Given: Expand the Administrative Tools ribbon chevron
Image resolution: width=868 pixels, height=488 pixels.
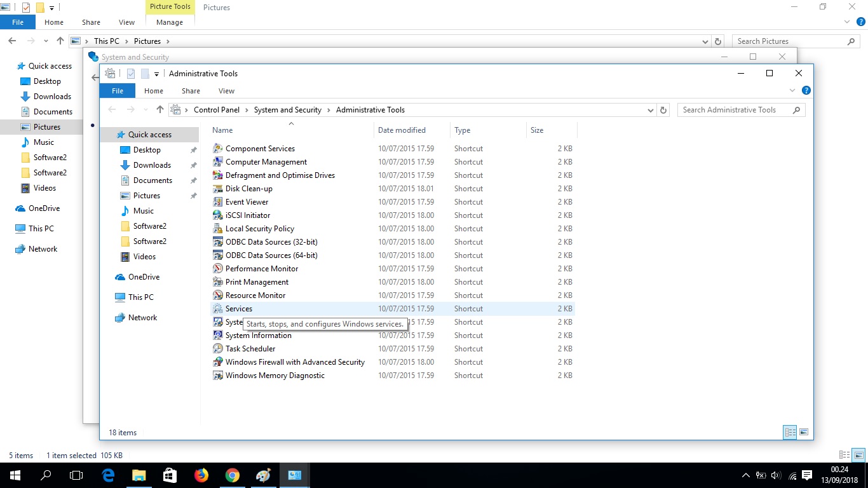Looking at the screenshot, I should point(792,91).
